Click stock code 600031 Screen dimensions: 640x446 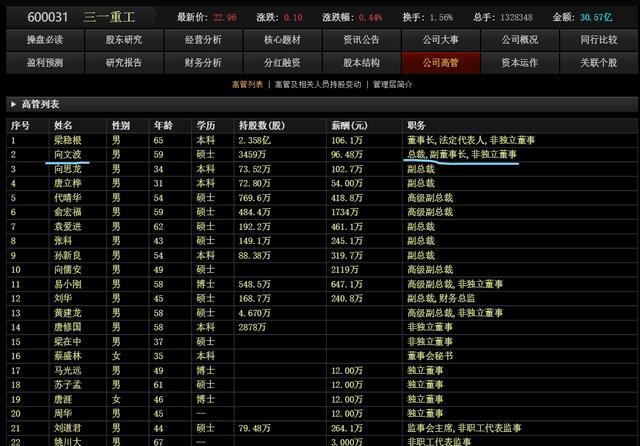pyautogui.click(x=47, y=17)
